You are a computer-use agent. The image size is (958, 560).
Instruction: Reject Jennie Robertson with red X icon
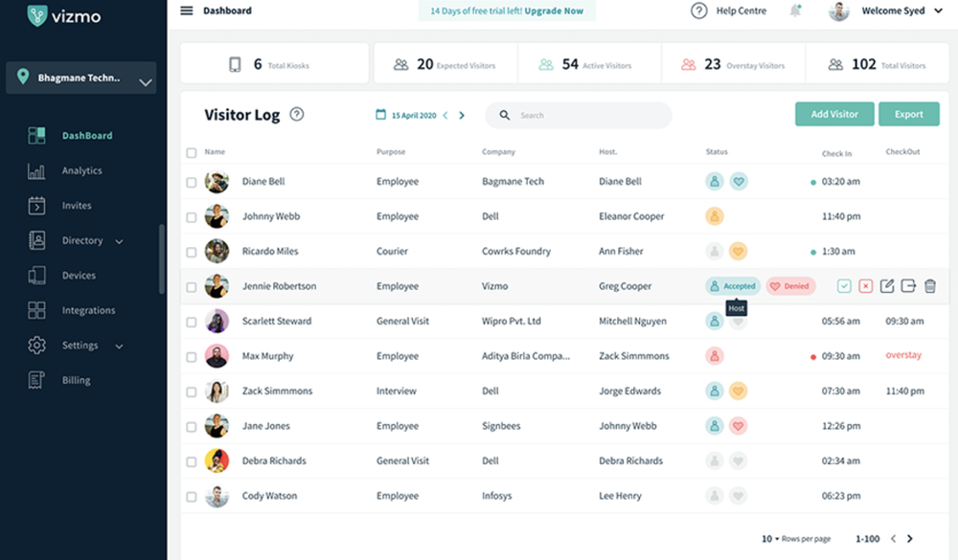pos(865,286)
